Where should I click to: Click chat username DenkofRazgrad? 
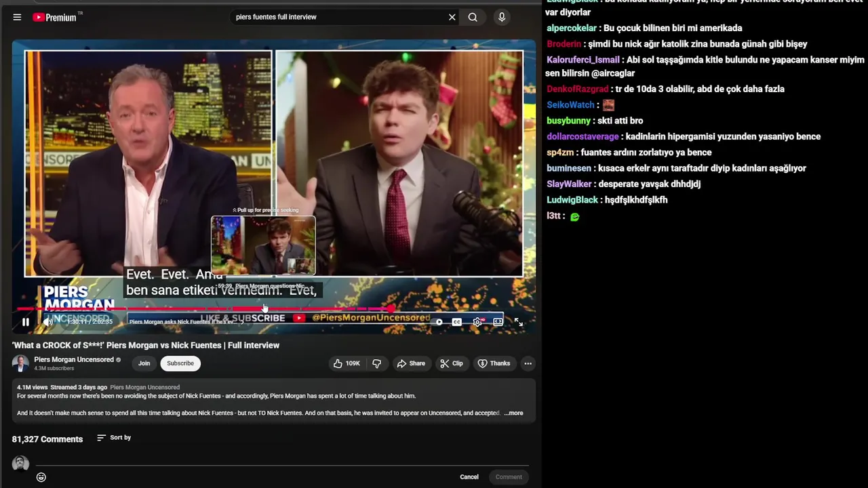coord(578,89)
